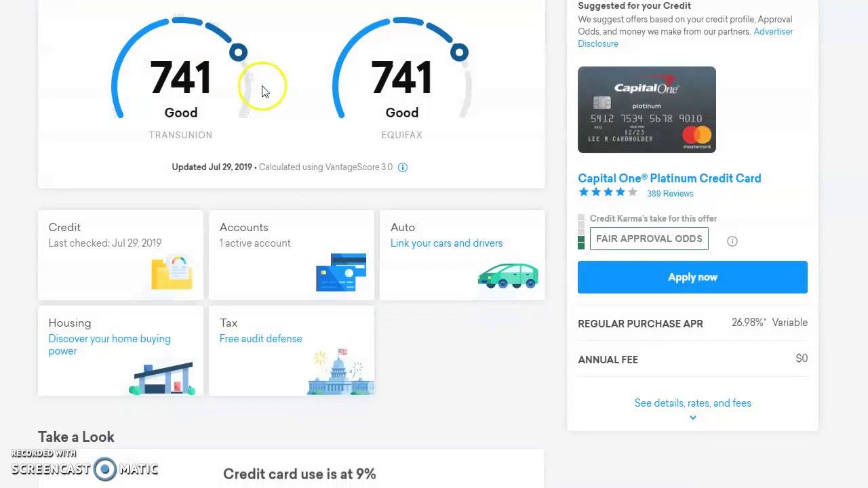Image resolution: width=868 pixels, height=488 pixels.
Task: Open See details, rates, and fees
Action: [692, 403]
